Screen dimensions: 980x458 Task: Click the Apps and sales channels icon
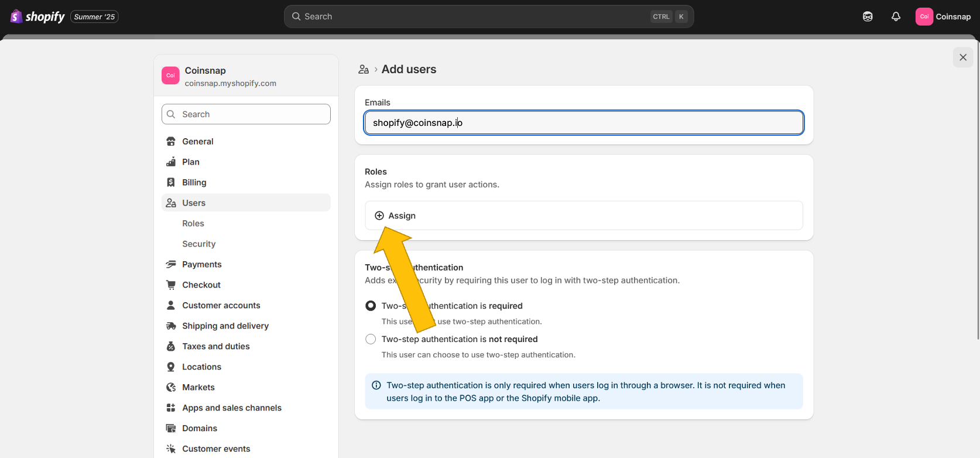tap(171, 408)
